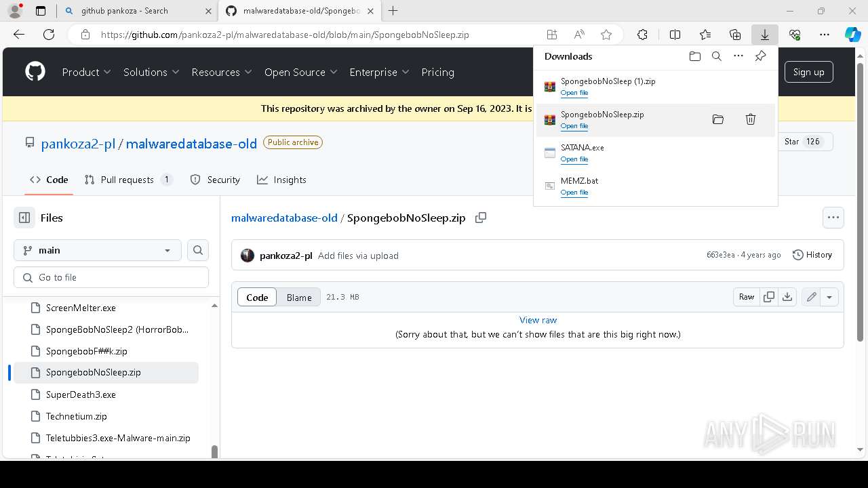
Task: Copy the SpongebobNoSleep.zip file path
Action: [481, 218]
